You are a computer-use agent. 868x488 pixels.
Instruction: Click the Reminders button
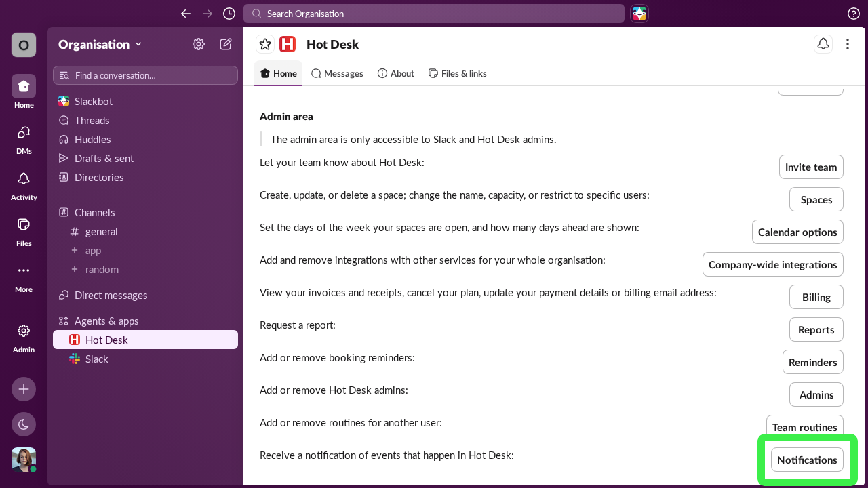(813, 362)
